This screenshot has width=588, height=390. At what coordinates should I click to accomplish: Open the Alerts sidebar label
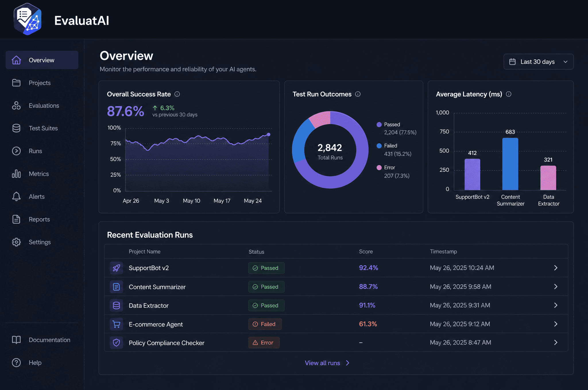(37, 196)
